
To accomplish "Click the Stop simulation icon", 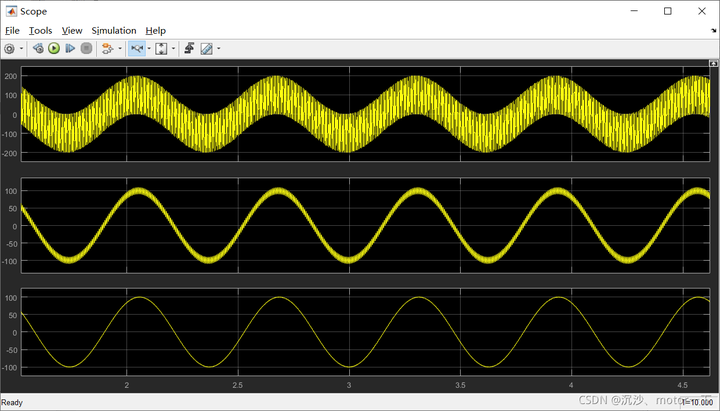I will [86, 48].
